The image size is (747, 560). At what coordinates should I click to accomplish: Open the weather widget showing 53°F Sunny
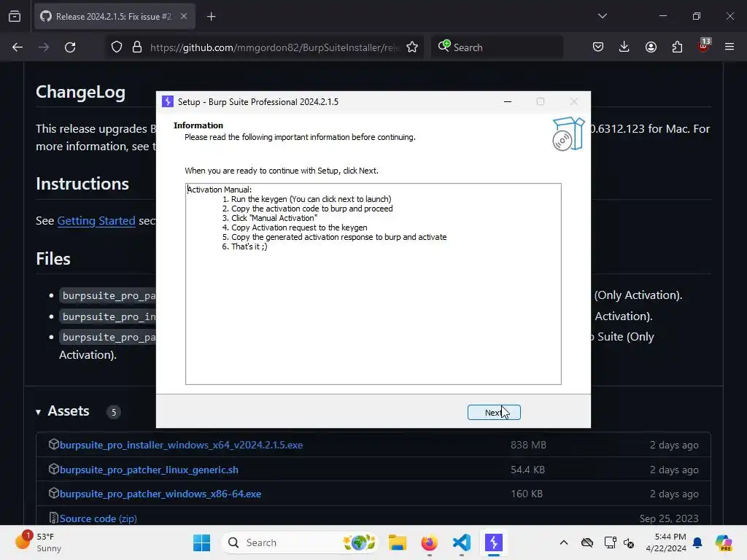[39, 542]
